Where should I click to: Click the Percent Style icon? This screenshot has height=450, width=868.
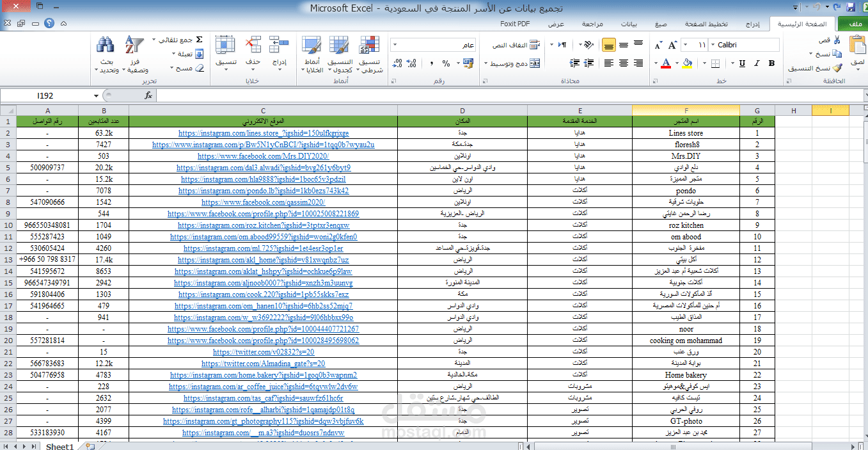tap(446, 63)
